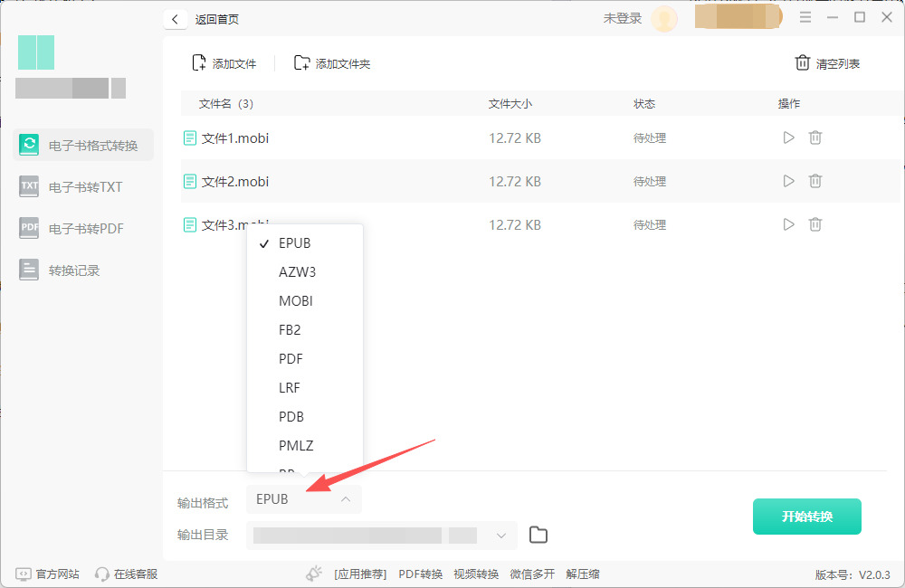The width and height of the screenshot is (905, 588).
Task: Click the 文件1.mobi document icon
Action: tap(189, 138)
